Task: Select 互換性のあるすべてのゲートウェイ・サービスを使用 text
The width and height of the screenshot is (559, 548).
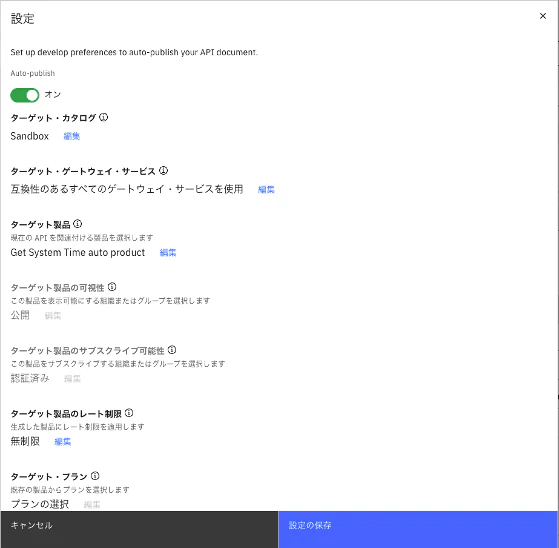Action: 127,189
